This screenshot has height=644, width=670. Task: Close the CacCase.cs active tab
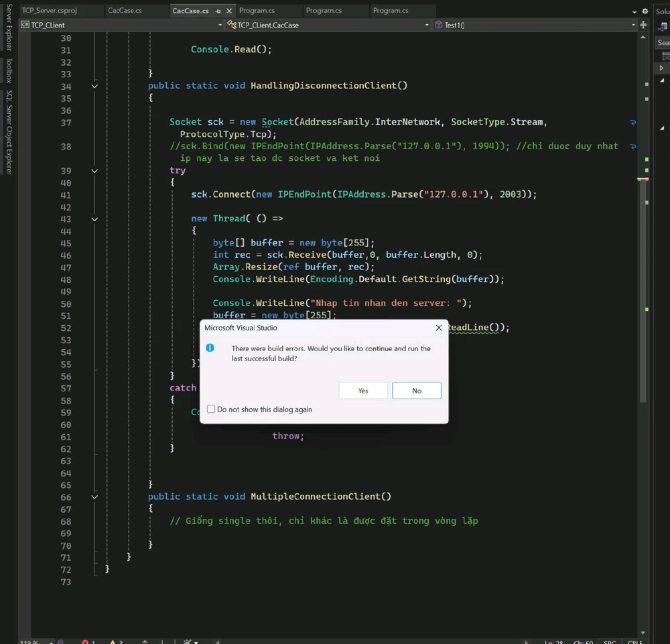point(229,11)
